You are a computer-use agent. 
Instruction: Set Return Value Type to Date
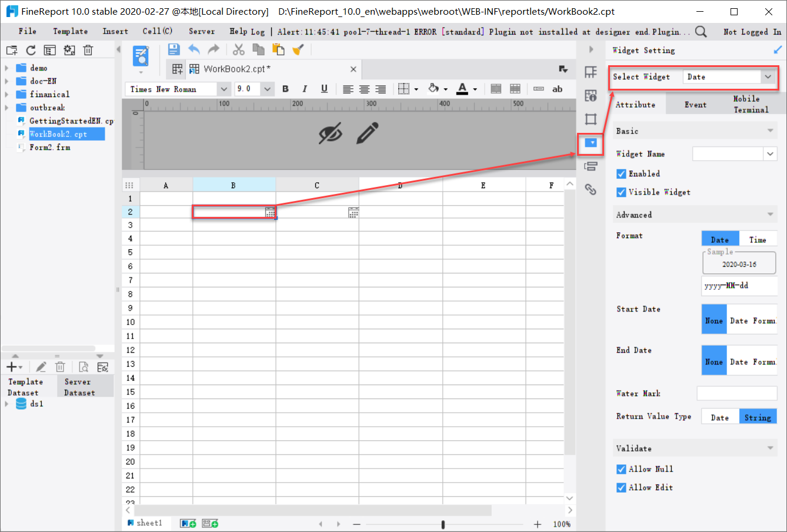(x=720, y=417)
